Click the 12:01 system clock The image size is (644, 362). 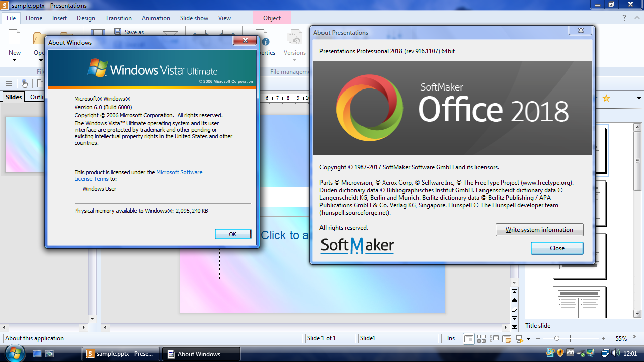(x=630, y=354)
